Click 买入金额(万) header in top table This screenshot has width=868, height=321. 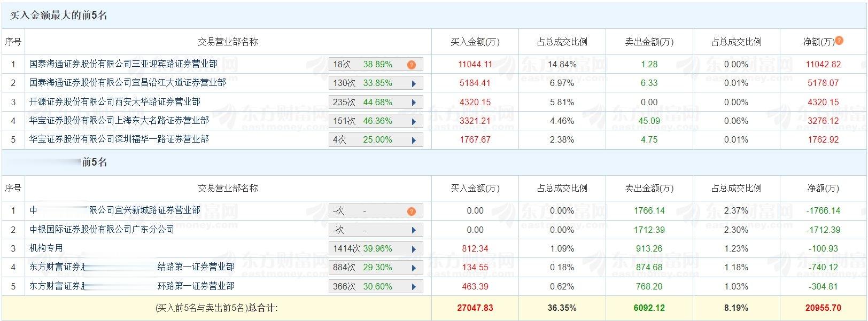click(x=475, y=42)
